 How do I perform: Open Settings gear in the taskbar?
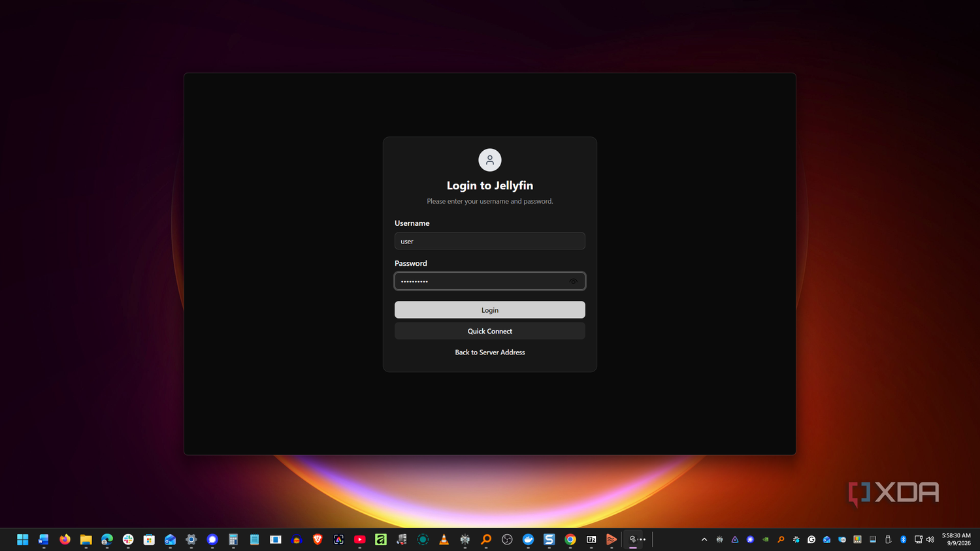(x=191, y=539)
